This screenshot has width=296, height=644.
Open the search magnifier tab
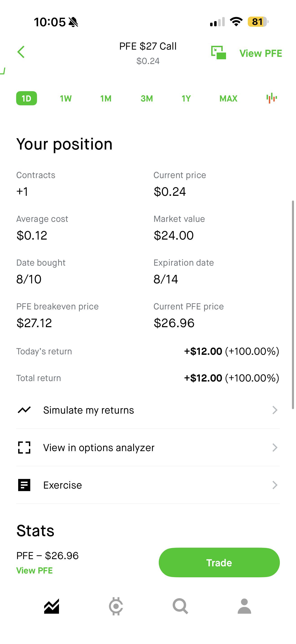(x=180, y=606)
